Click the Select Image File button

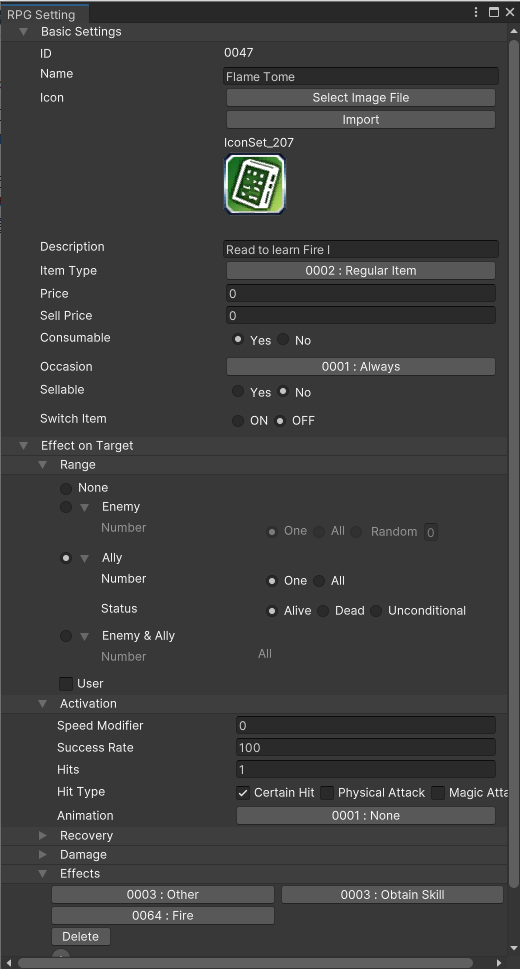click(360, 98)
